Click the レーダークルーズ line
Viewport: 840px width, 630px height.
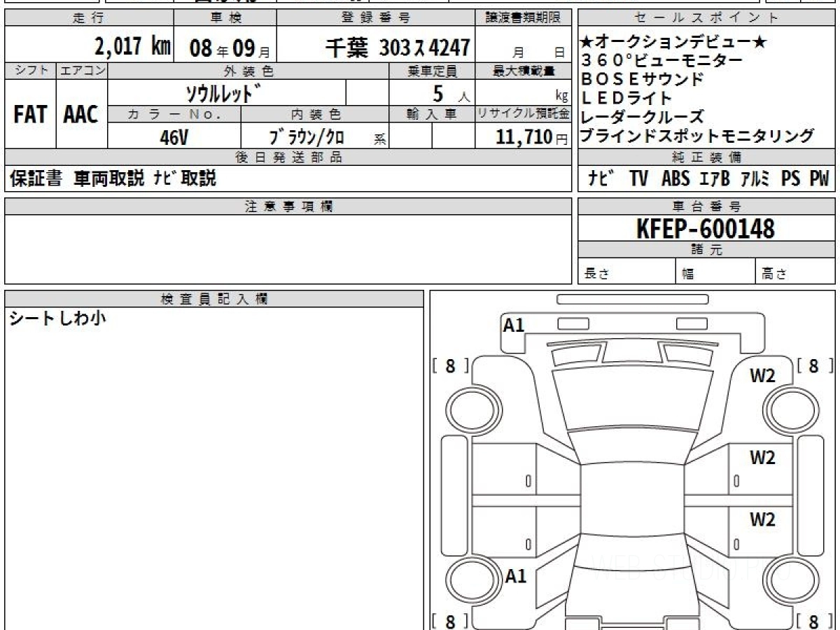point(642,117)
